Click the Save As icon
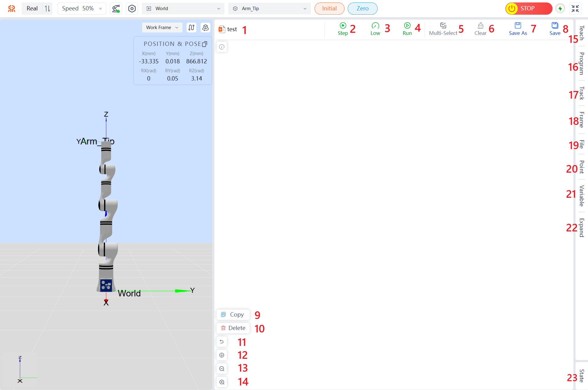The width and height of the screenshot is (588, 390). click(x=518, y=26)
